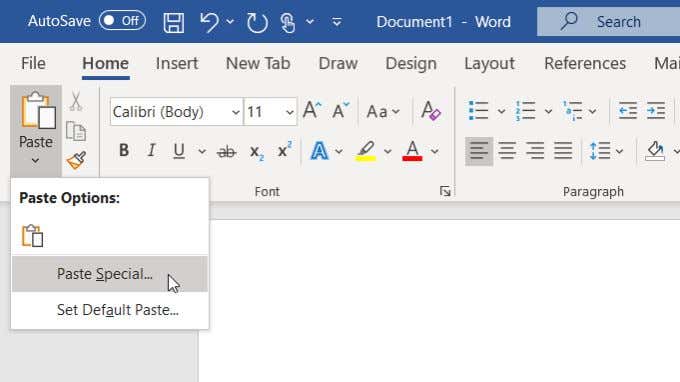This screenshot has width=680, height=382.
Task: Collapse the Paste dropdown arrow
Action: click(36, 161)
